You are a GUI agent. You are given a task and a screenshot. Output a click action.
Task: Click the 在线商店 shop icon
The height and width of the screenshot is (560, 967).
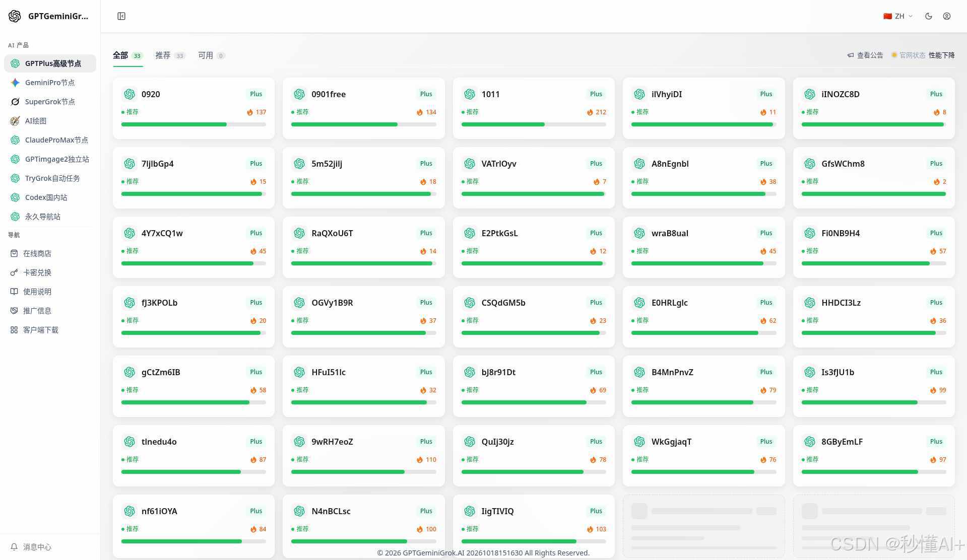coord(14,253)
